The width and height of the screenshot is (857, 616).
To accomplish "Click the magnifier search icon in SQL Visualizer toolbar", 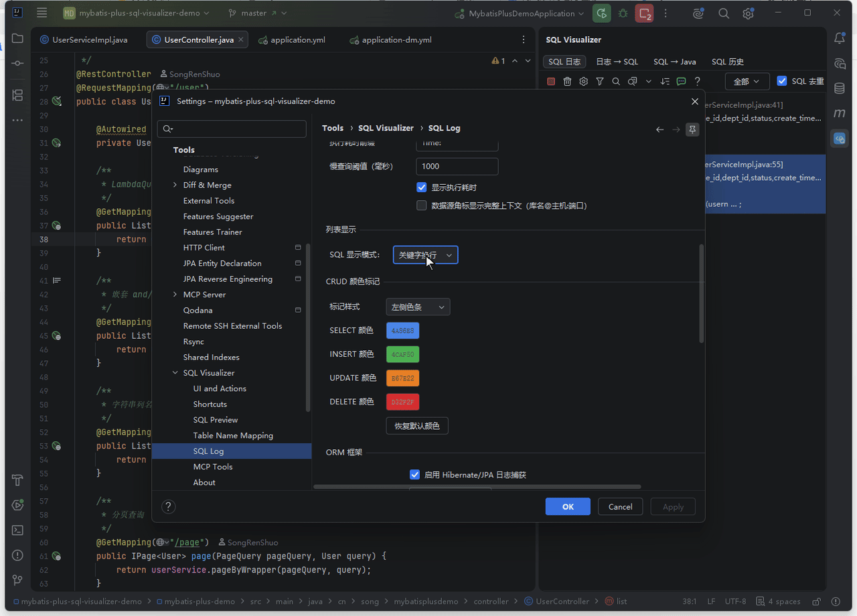I will click(x=616, y=81).
